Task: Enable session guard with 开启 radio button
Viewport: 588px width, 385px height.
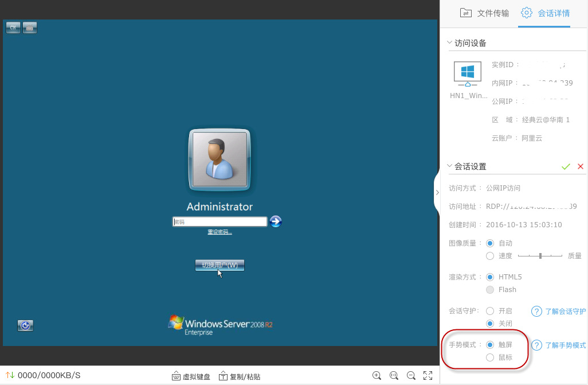Action: (490, 310)
